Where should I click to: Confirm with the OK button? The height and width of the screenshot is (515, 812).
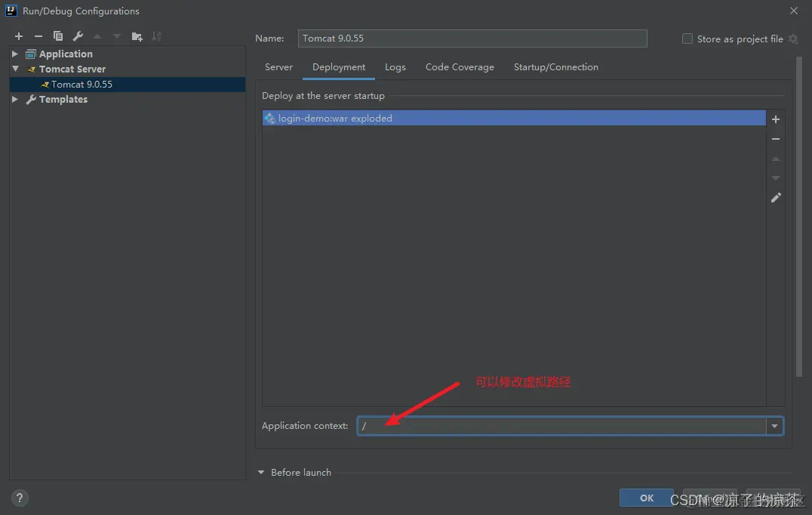[x=646, y=498]
